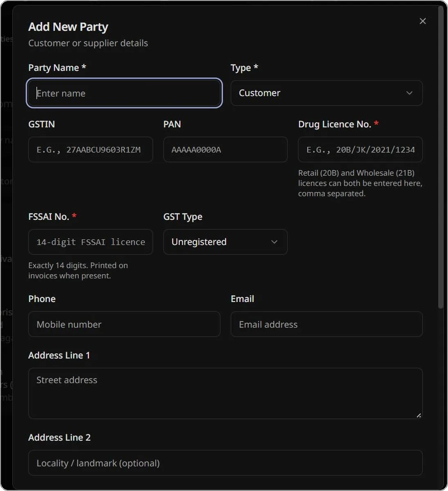Click the PAN input field
Screen dimensions: 448x491
point(225,150)
